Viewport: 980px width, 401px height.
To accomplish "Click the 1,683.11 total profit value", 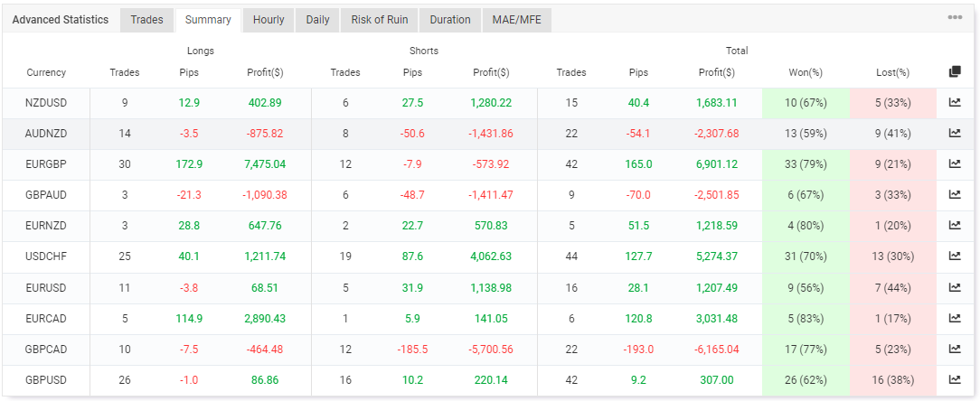I will click(x=717, y=102).
